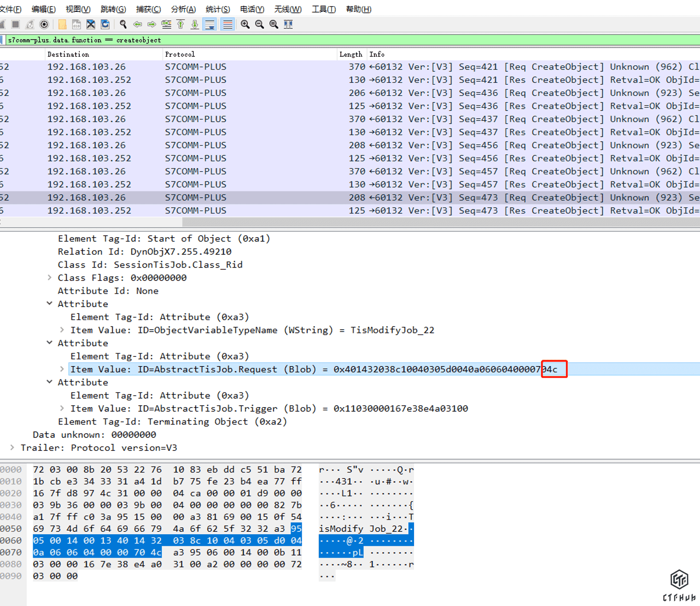Click the Destination column header
The image size is (700, 606).
point(68,54)
